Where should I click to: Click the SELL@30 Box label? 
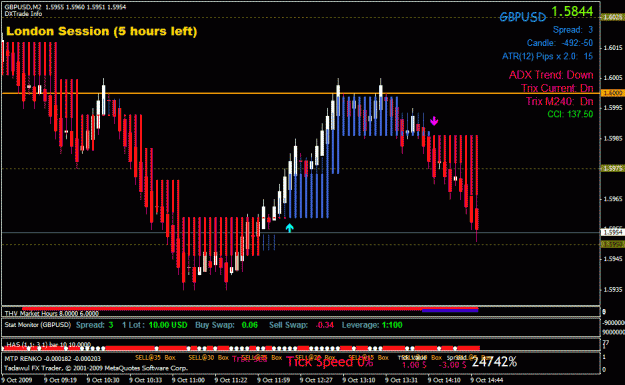pos(208,358)
